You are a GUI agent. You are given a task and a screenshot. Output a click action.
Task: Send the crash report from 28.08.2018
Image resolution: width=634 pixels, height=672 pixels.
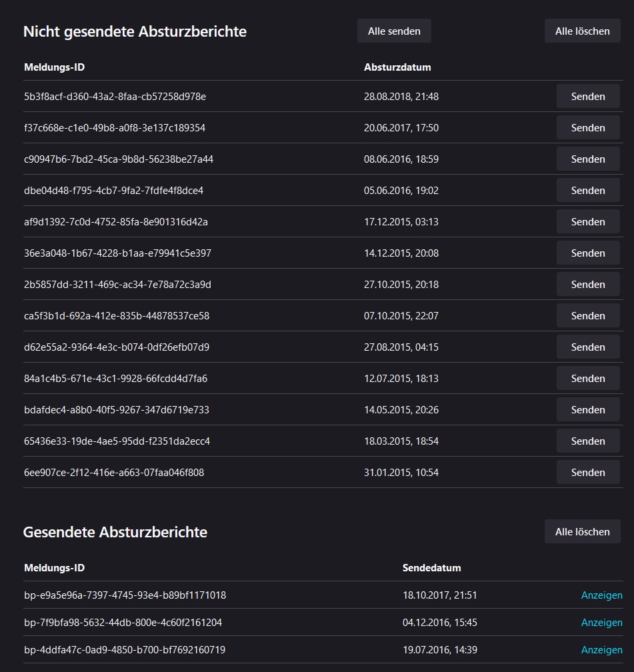click(x=588, y=97)
